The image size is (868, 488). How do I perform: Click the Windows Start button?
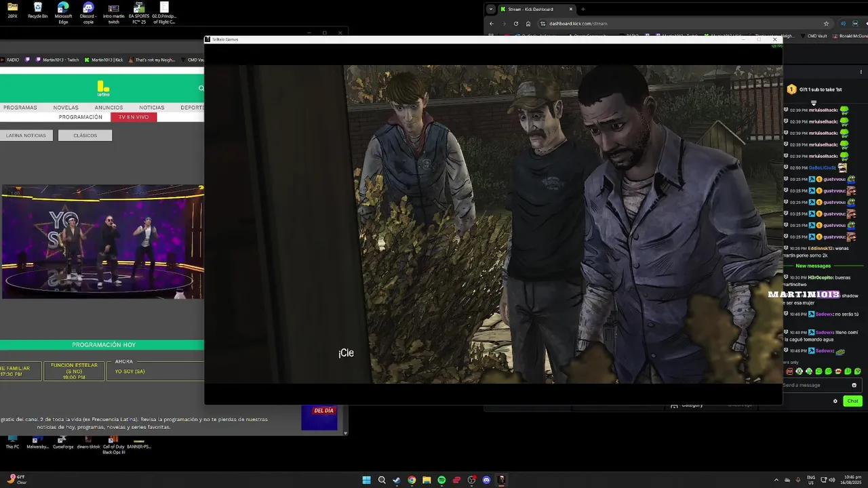[x=367, y=480]
